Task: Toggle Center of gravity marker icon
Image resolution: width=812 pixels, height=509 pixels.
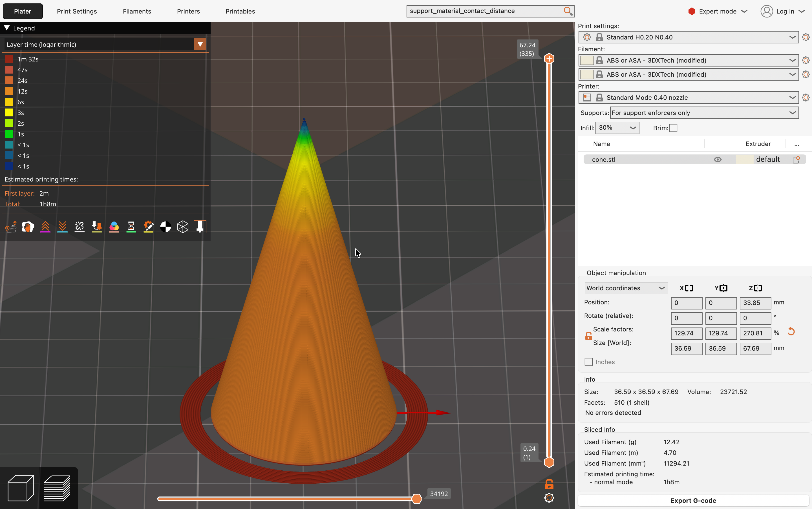Action: (166, 227)
